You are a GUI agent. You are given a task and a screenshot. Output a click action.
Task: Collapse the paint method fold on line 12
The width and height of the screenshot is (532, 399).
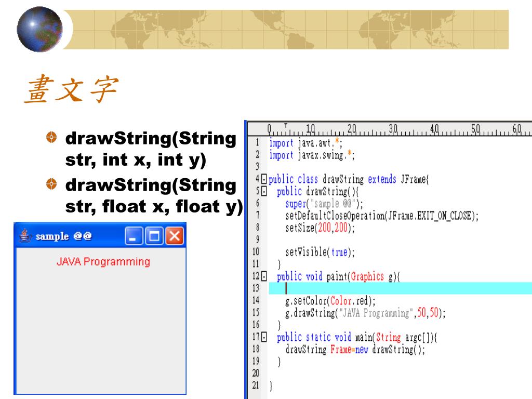[264, 276]
